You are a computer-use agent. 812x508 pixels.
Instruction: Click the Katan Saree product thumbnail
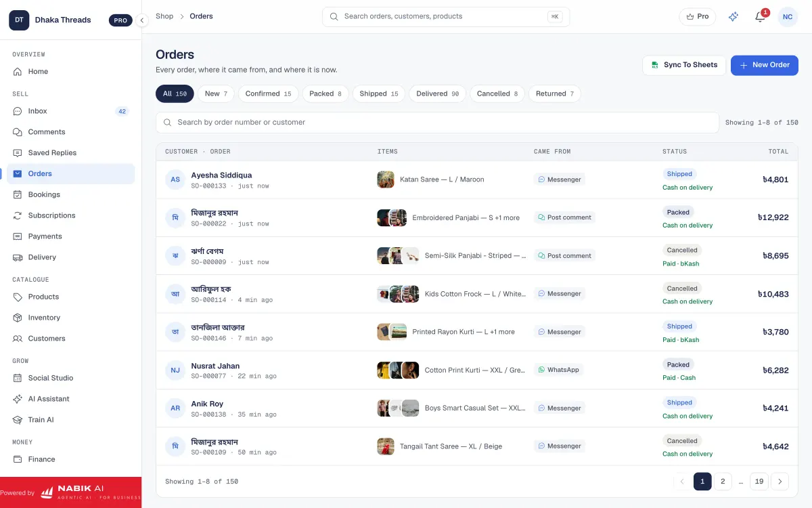click(x=386, y=179)
